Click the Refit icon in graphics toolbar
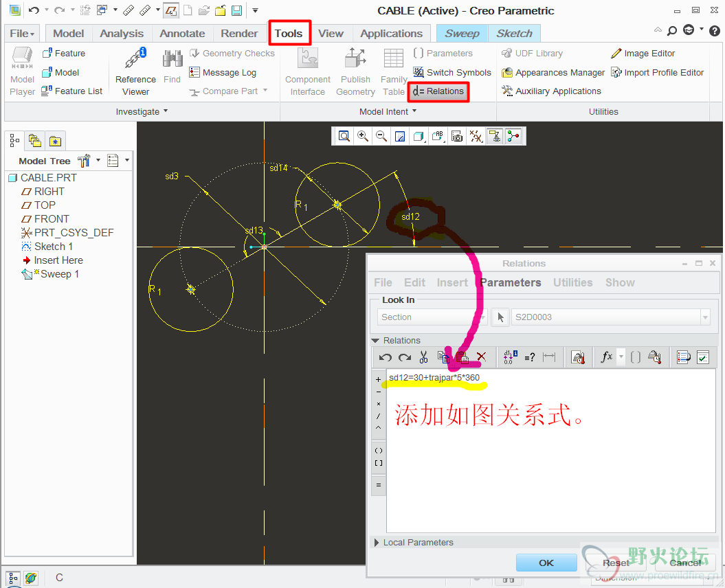The height and width of the screenshot is (588, 725). click(x=344, y=136)
